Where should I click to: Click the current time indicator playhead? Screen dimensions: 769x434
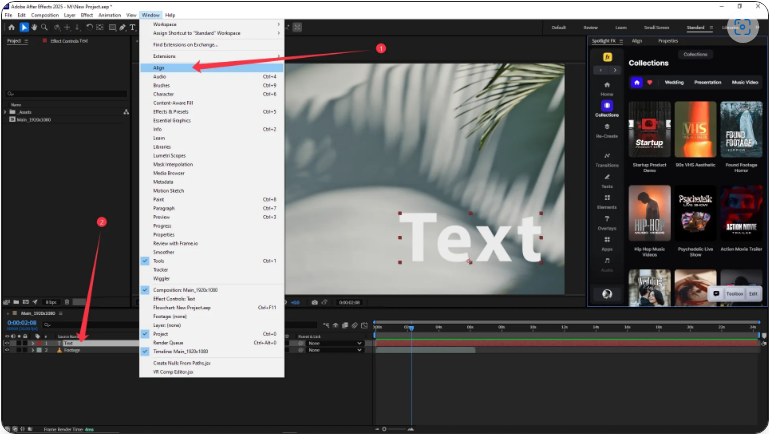click(x=411, y=327)
